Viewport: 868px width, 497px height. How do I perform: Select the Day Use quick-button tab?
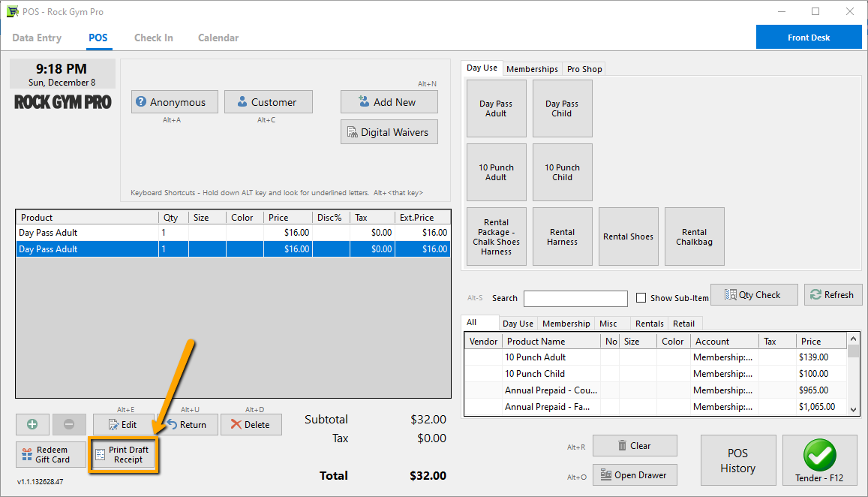point(482,68)
